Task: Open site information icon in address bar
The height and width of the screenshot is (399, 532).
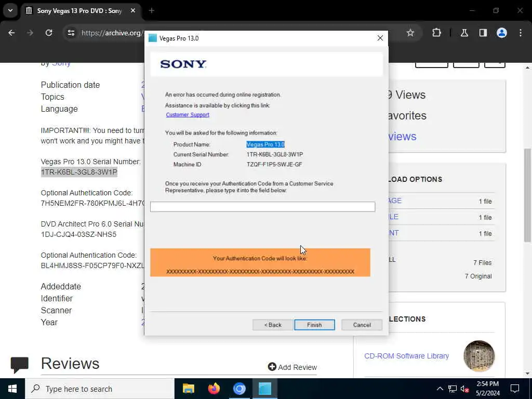Action: [x=71, y=33]
